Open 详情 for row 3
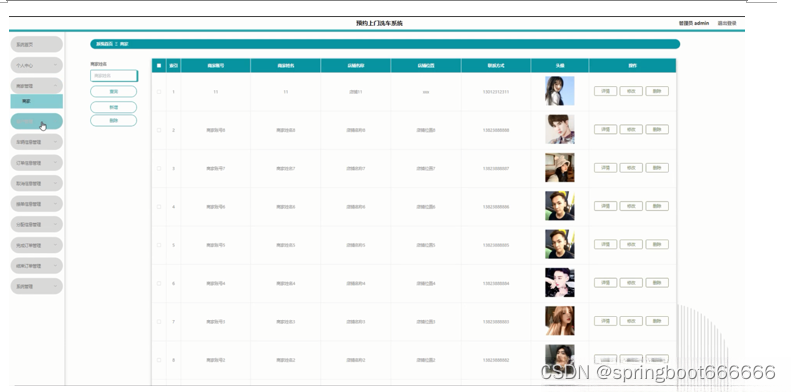 tap(605, 168)
